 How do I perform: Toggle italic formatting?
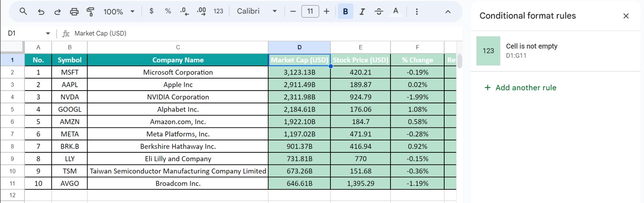[362, 12]
